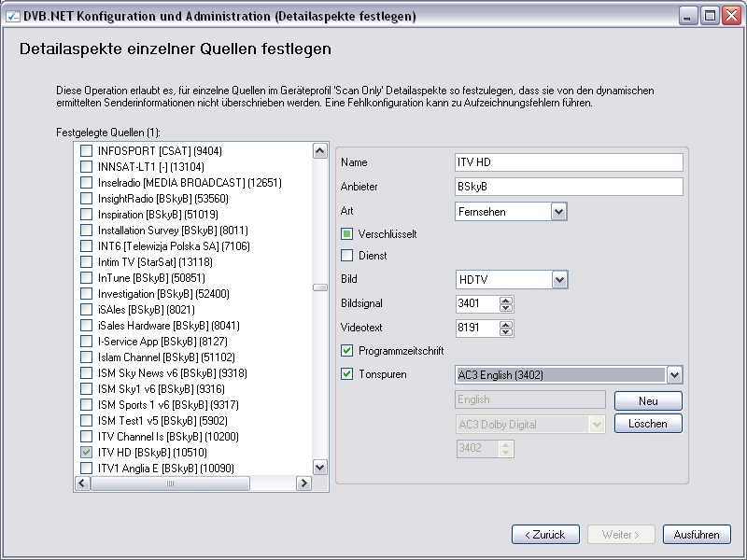The height and width of the screenshot is (560, 747).
Task: Select ITV1 Anglia E in source list
Action: [165, 469]
